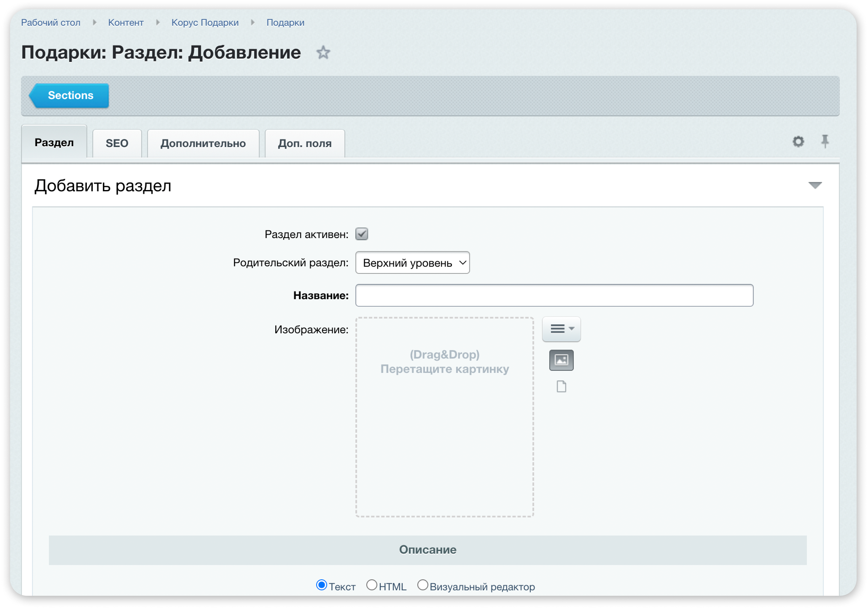This screenshot has height=608, width=868.
Task: Choose file icon below image button
Action: [561, 387]
